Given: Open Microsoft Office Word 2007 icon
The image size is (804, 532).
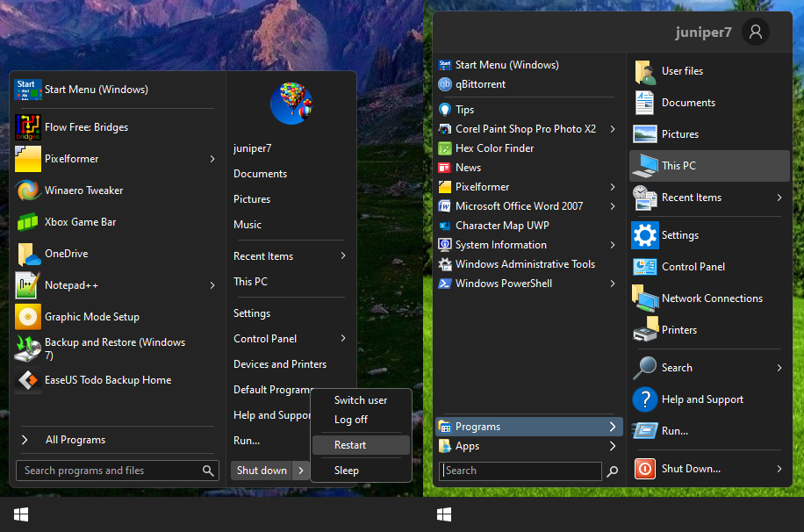Looking at the screenshot, I should [x=444, y=206].
